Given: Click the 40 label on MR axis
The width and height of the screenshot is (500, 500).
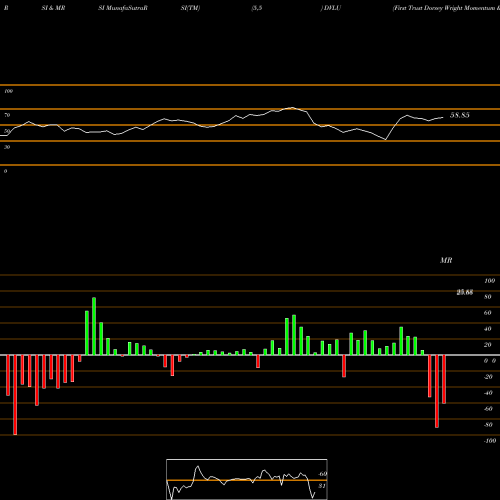Looking at the screenshot, I should pos(488,329).
